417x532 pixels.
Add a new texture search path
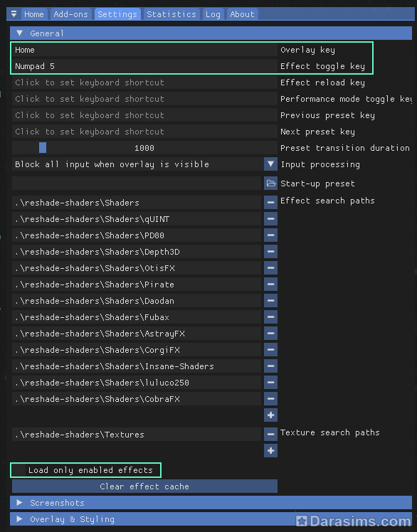point(270,451)
